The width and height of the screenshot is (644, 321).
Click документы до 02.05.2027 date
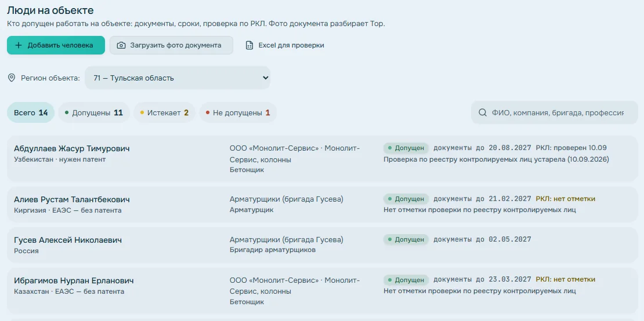point(483,239)
